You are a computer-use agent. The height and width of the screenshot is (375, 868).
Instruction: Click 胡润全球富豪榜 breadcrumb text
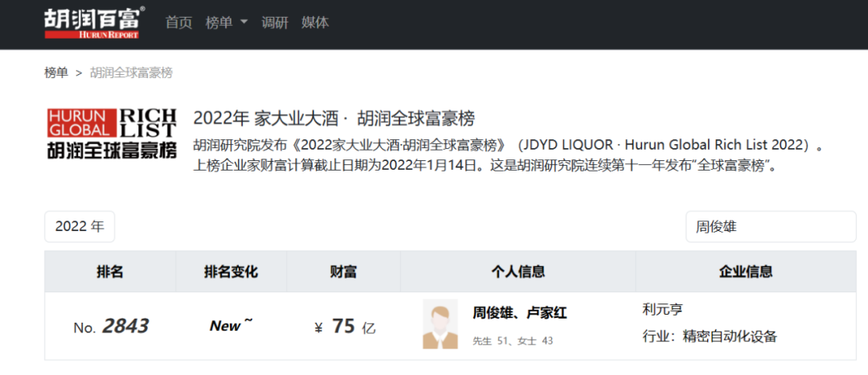click(x=131, y=72)
